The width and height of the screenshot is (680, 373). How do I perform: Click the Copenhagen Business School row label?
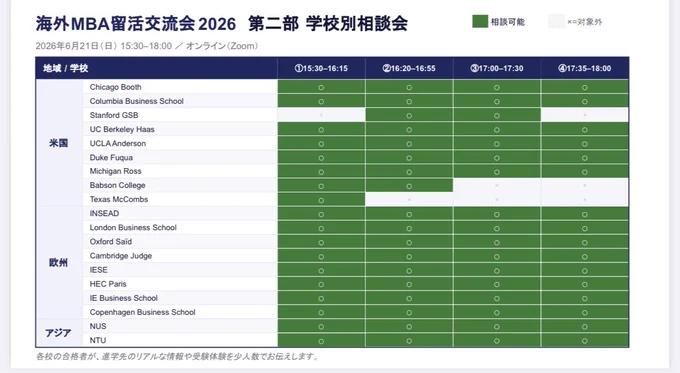(143, 312)
